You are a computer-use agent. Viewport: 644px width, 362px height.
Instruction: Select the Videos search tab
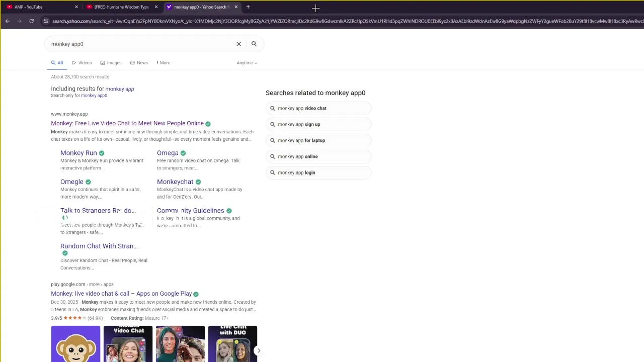coord(82,63)
